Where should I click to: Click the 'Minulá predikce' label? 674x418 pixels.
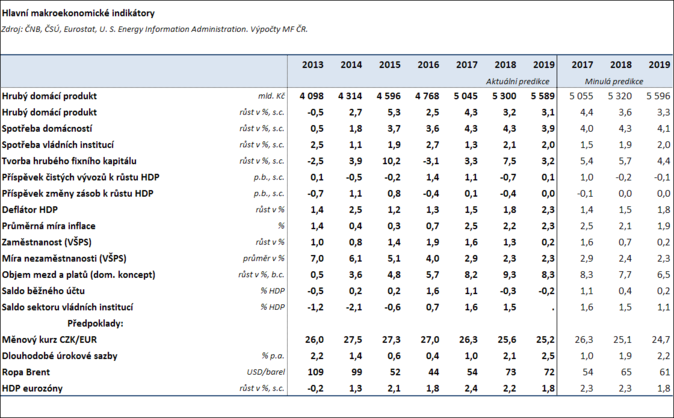614,81
